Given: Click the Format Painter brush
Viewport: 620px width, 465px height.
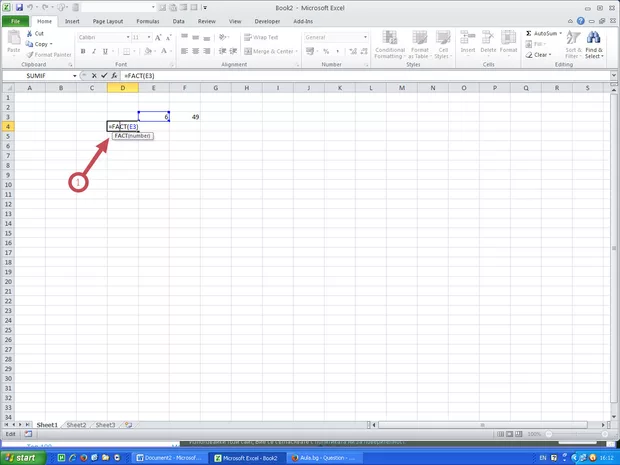Looking at the screenshot, I should [30, 55].
